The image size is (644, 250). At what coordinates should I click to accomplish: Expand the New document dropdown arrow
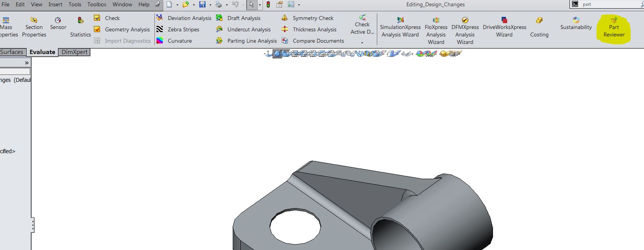(177, 5)
